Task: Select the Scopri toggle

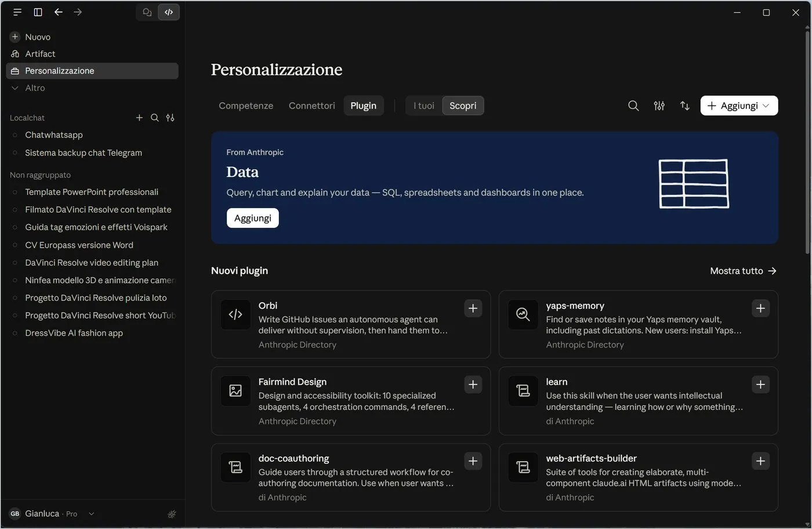Action: coord(463,106)
